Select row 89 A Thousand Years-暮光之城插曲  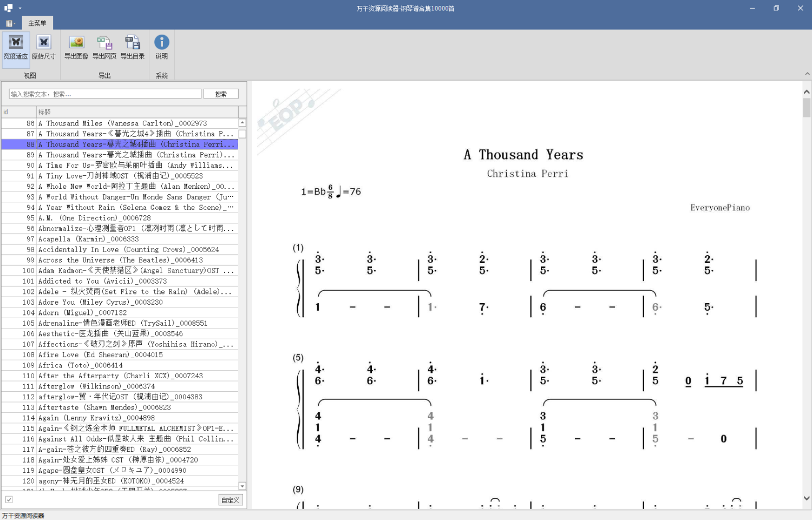pos(120,155)
